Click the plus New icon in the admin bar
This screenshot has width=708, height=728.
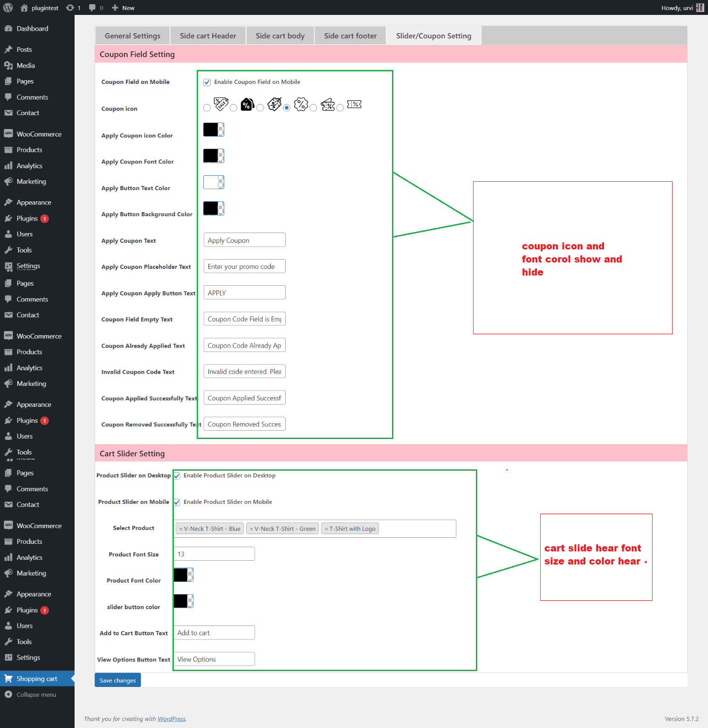point(115,8)
